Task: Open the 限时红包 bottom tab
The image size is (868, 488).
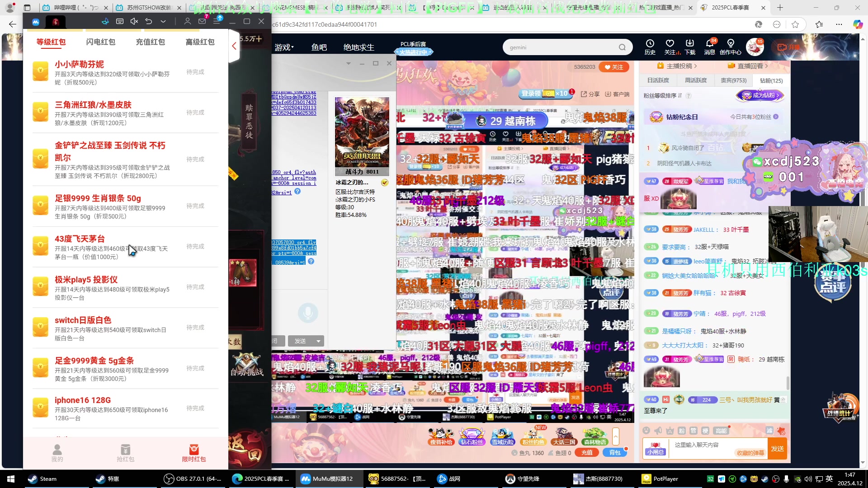Action: [x=194, y=453]
